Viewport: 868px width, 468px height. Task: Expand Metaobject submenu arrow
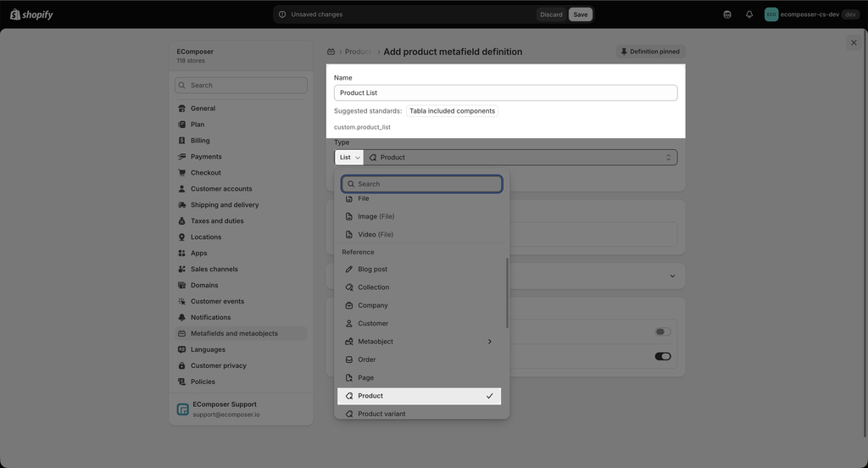coord(489,342)
